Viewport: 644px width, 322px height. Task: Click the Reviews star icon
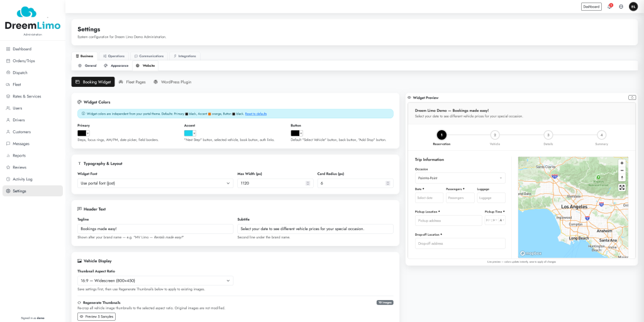tap(8, 167)
